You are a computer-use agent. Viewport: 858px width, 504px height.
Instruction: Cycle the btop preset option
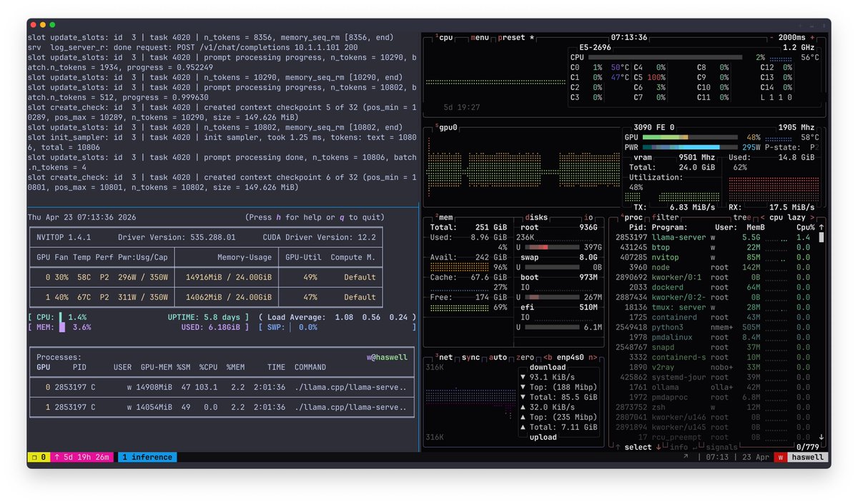[516, 37]
